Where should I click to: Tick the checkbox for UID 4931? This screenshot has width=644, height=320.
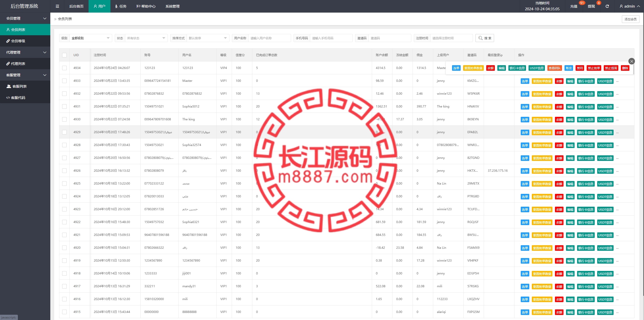[x=64, y=106]
